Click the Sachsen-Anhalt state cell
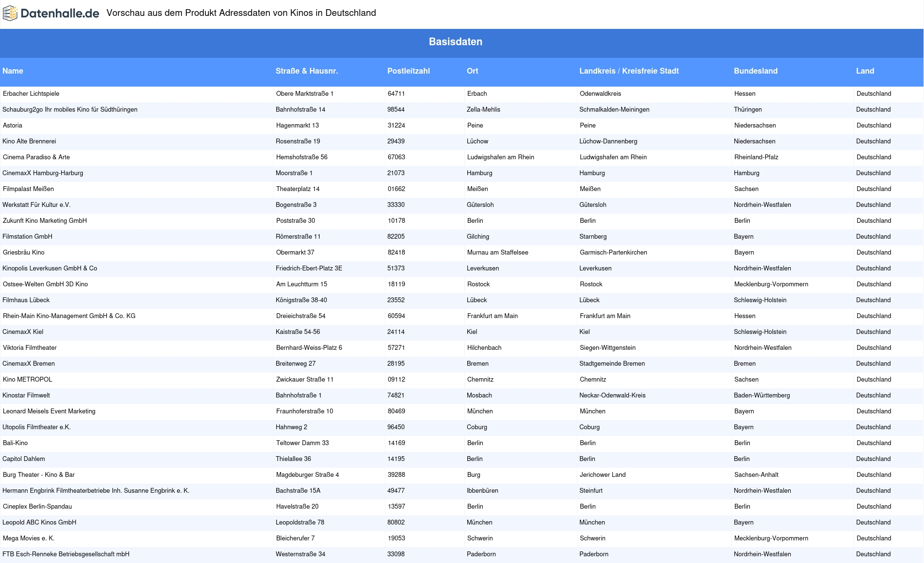 (x=757, y=475)
